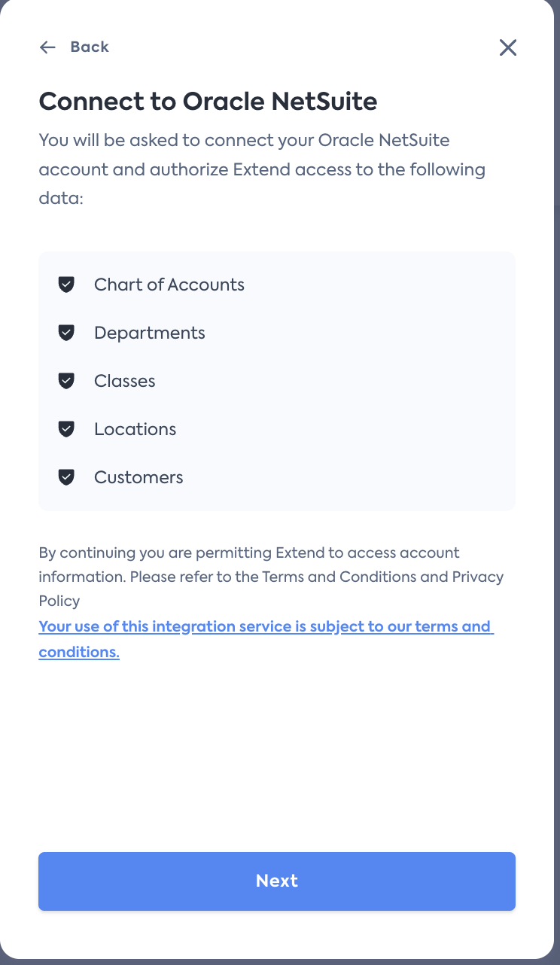The image size is (560, 965).
Task: Select the Chart of Accounts list entry
Action: point(169,285)
